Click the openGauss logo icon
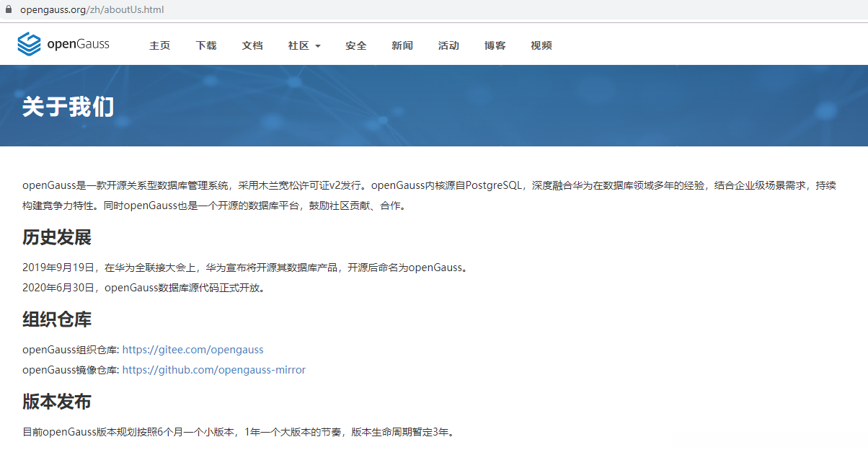This screenshot has width=868, height=455. 30,44
